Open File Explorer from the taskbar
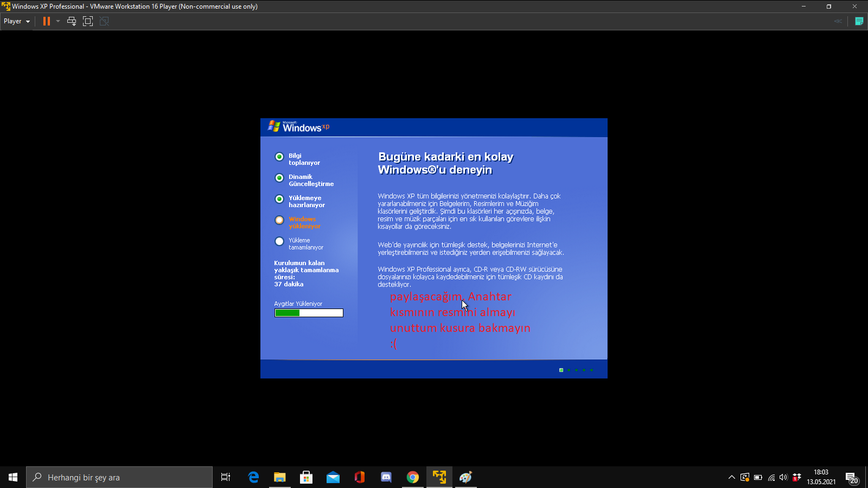Image resolution: width=868 pixels, height=488 pixels. tap(280, 477)
